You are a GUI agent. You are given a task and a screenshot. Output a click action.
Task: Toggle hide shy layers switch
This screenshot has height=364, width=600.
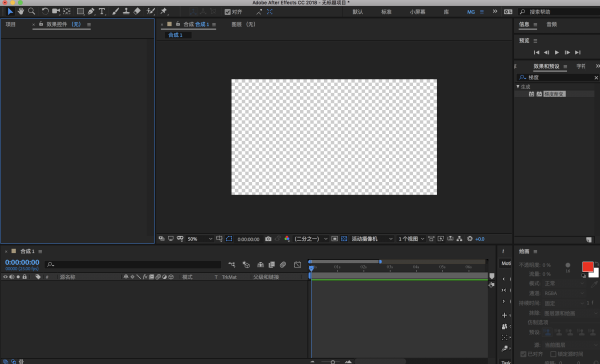coord(260,264)
